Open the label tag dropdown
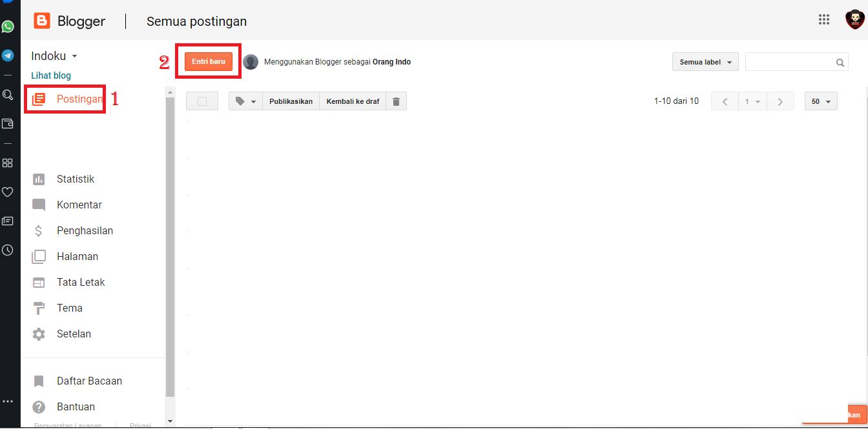 pos(245,101)
